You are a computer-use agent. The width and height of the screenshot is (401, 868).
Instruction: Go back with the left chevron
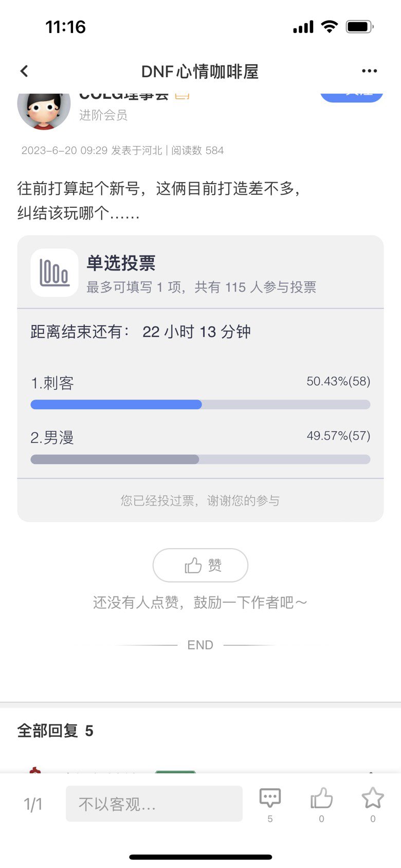click(x=24, y=71)
